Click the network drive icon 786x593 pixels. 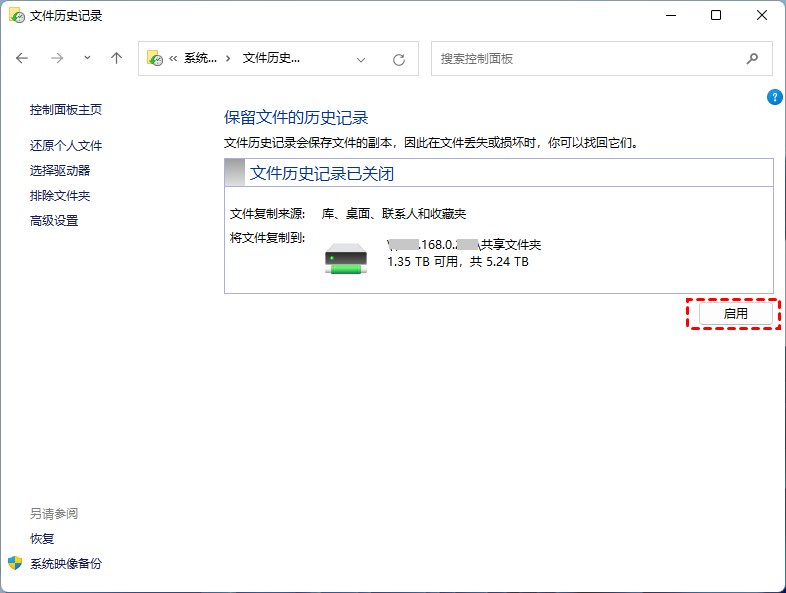point(346,259)
